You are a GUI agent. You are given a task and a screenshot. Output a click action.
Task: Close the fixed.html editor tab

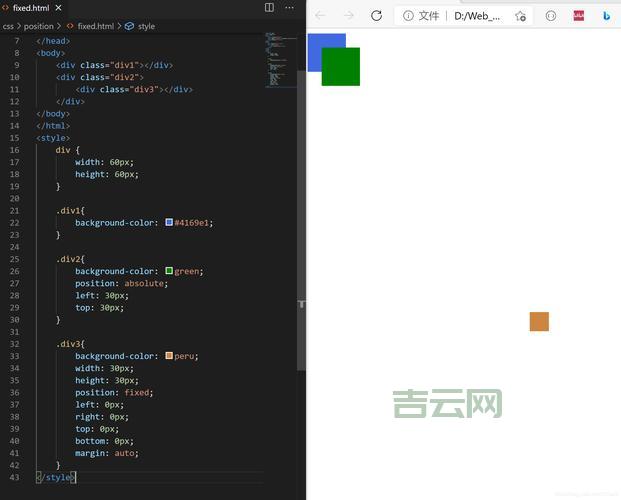click(58, 8)
